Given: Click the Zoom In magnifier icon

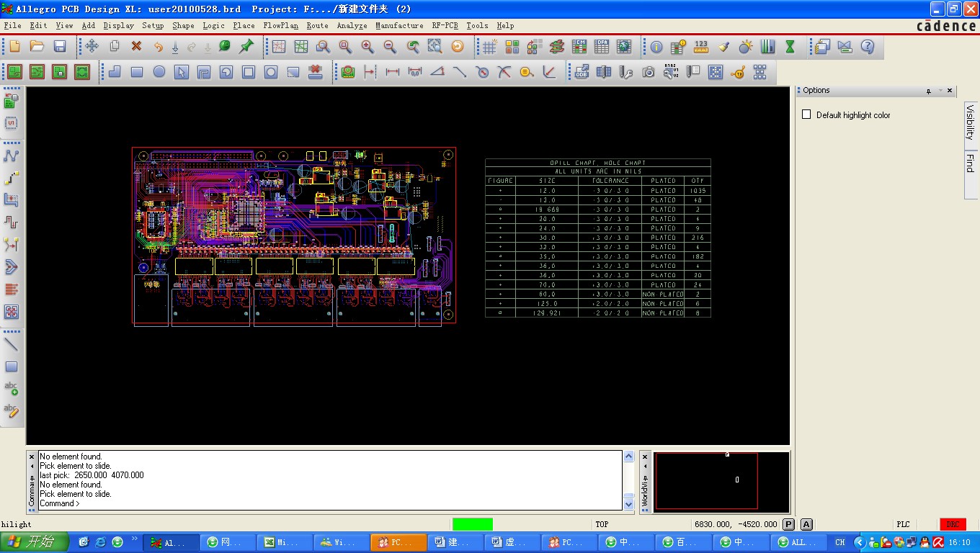Looking at the screenshot, I should click(367, 47).
